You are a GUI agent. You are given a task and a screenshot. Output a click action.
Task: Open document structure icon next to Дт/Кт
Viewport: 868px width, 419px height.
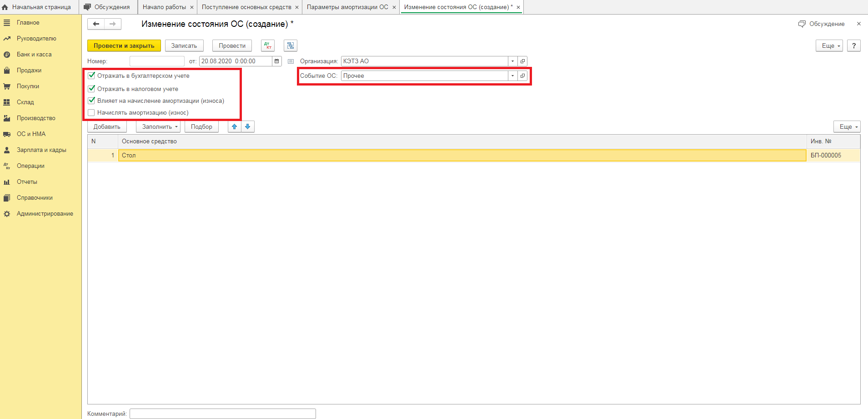(291, 45)
